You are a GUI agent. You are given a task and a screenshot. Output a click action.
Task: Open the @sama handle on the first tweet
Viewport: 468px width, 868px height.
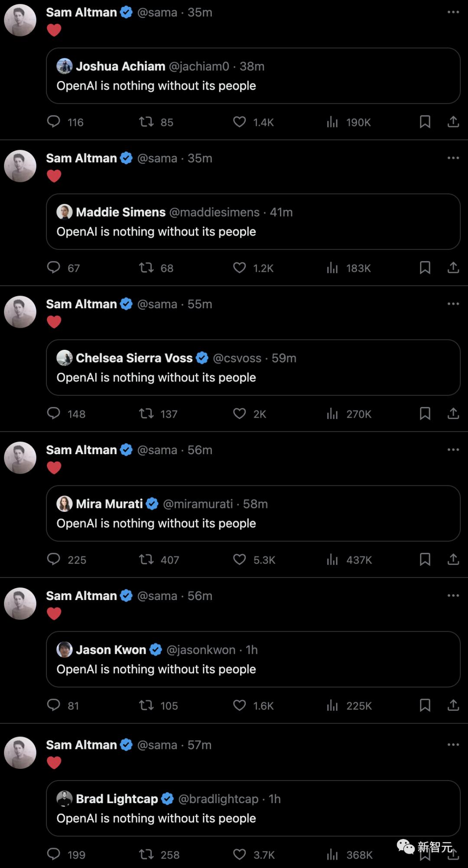pos(157,13)
